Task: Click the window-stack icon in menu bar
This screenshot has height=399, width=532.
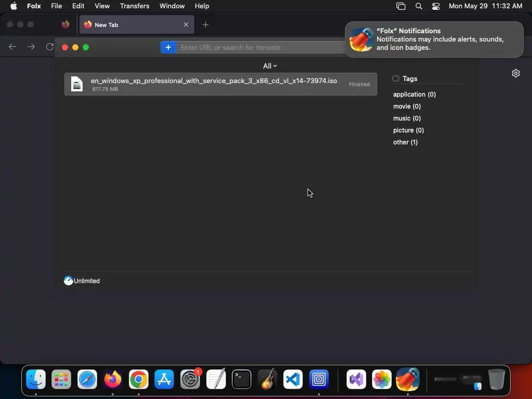Action: (401, 6)
